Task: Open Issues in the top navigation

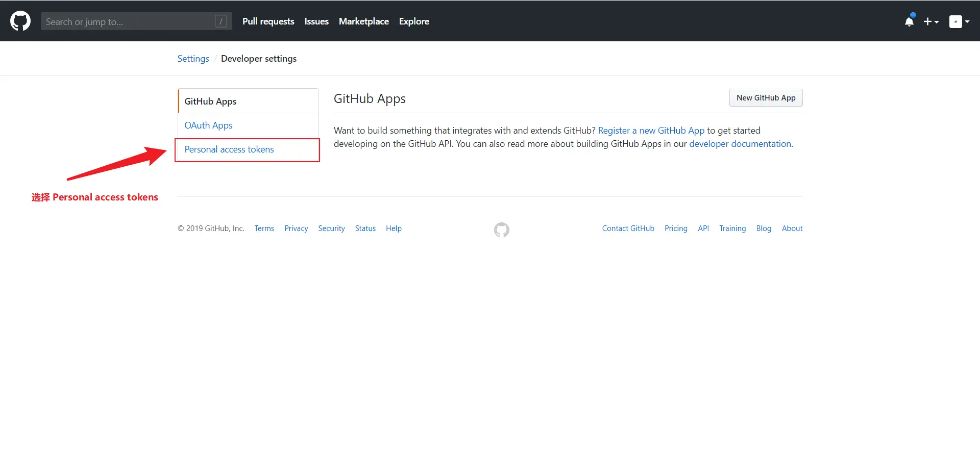Action: coord(316,21)
